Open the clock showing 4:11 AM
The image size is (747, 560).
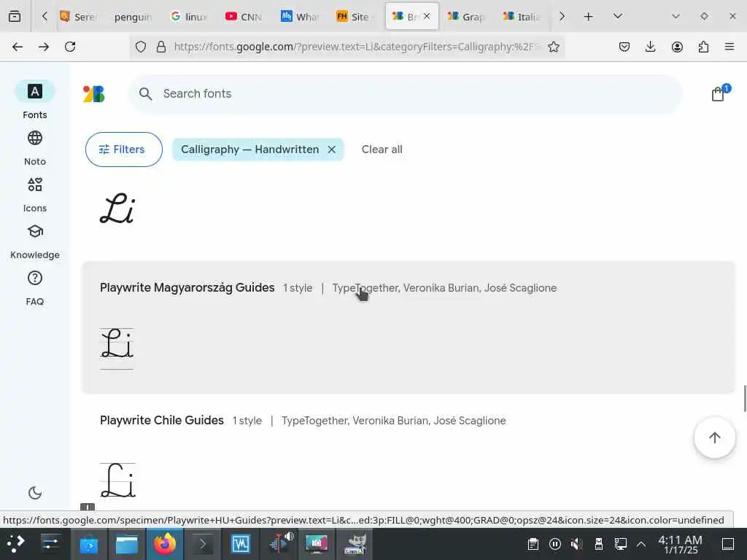681,544
